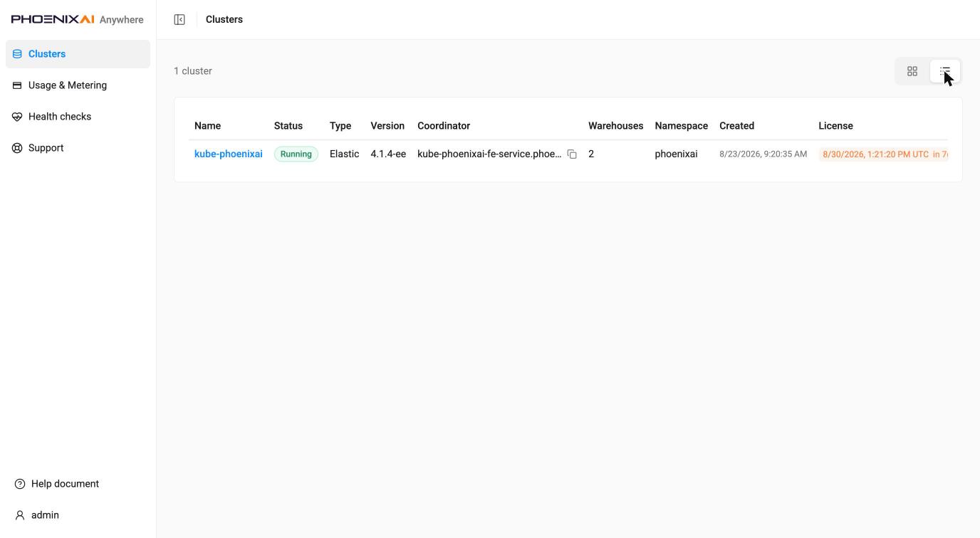Click the license expiry 8/30/2026 badge
The image size is (980, 538).
[x=883, y=154]
